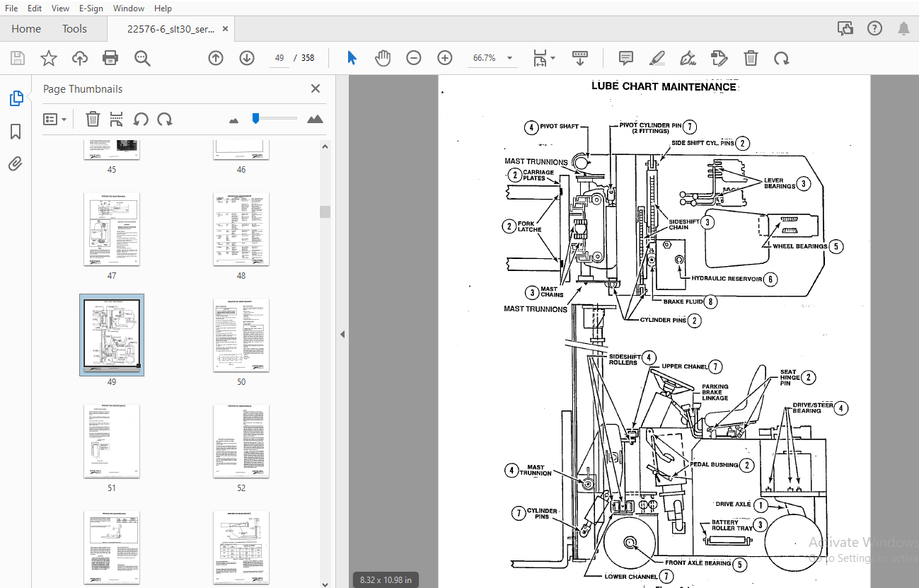Zoom out with the minus button
The image size is (919, 588).
click(414, 58)
